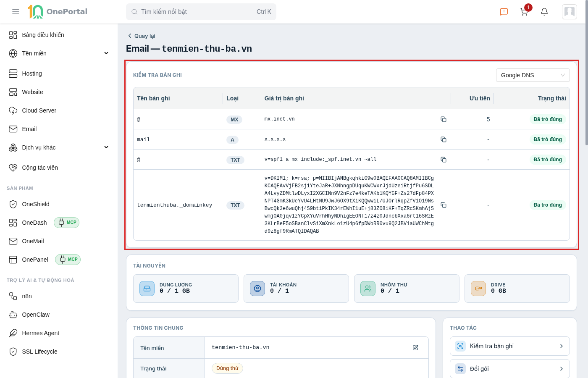Click the Drive resource icon

tap(478, 289)
